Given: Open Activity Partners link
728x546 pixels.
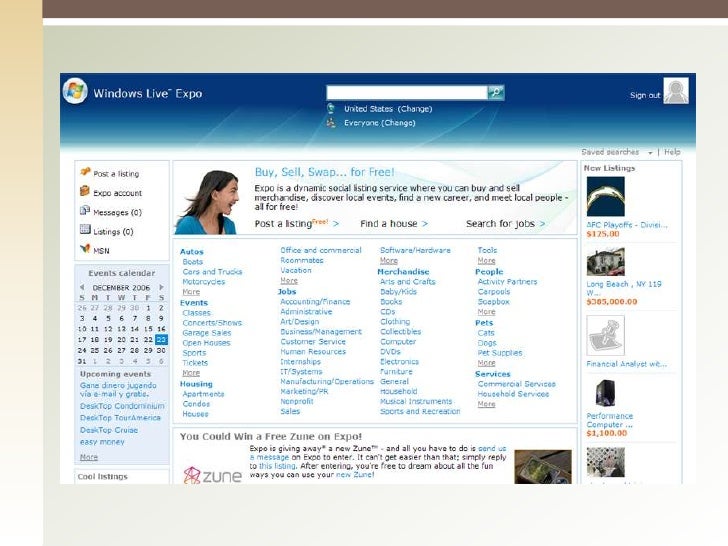Looking at the screenshot, I should tap(507, 282).
